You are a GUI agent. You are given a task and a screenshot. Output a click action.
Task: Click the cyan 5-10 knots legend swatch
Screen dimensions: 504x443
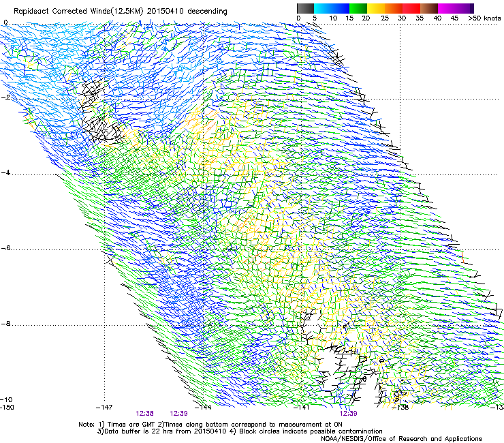coord(323,8)
